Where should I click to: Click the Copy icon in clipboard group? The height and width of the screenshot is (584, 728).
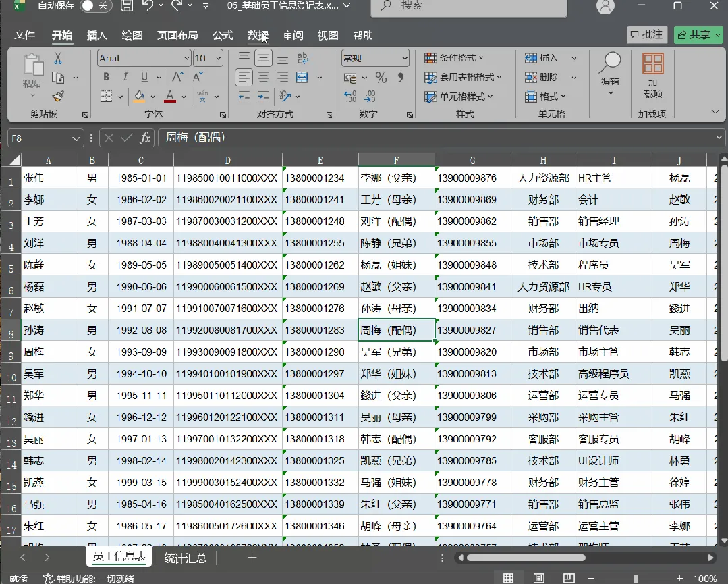click(x=58, y=78)
